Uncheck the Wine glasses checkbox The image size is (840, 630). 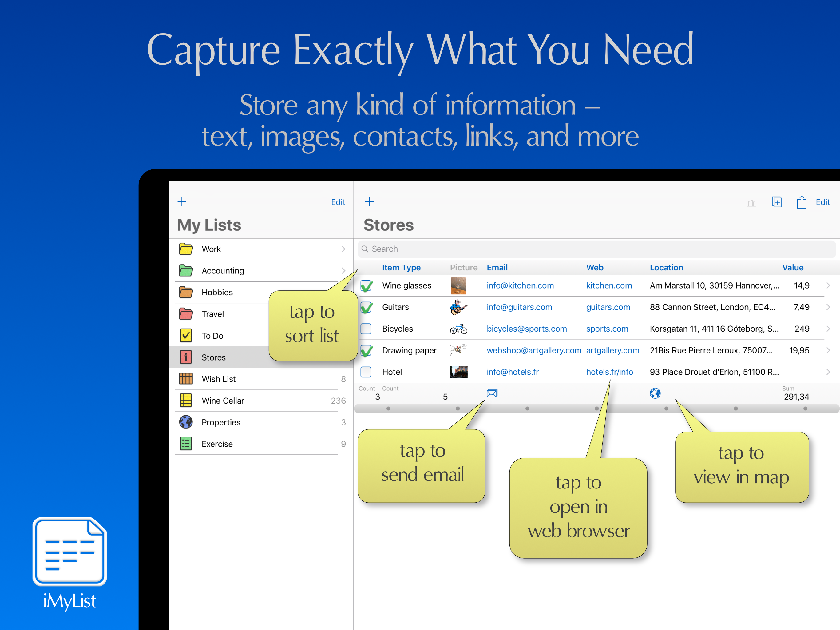pos(366,286)
